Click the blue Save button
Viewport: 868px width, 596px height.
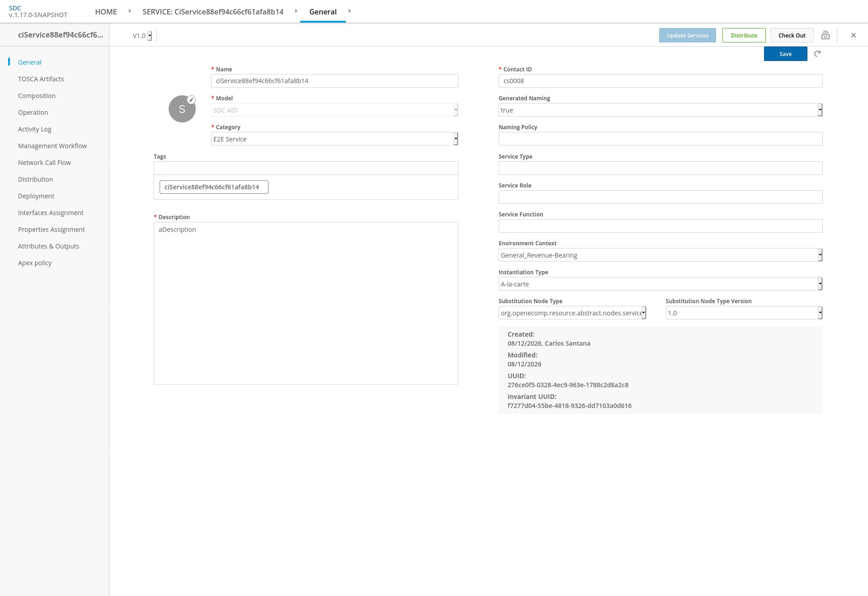785,54
